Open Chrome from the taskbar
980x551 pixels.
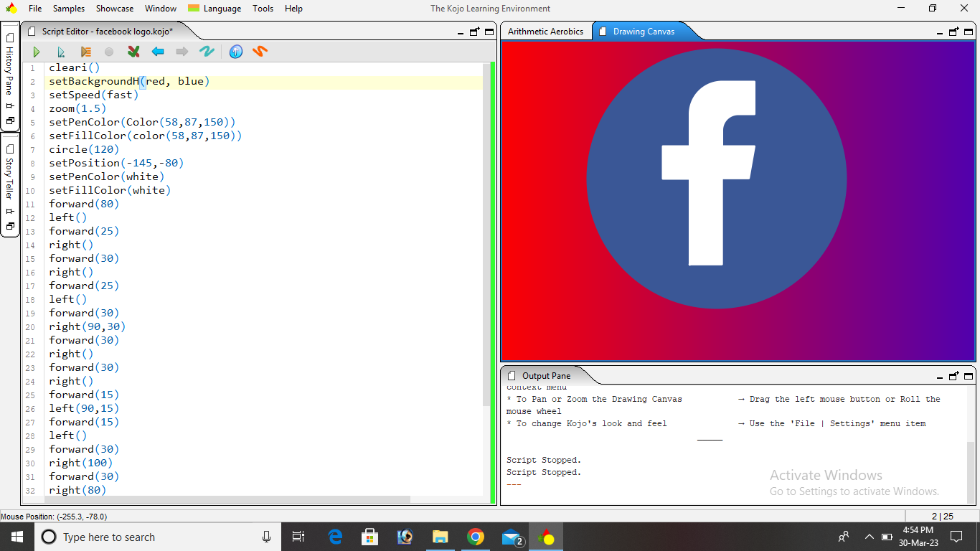click(475, 537)
